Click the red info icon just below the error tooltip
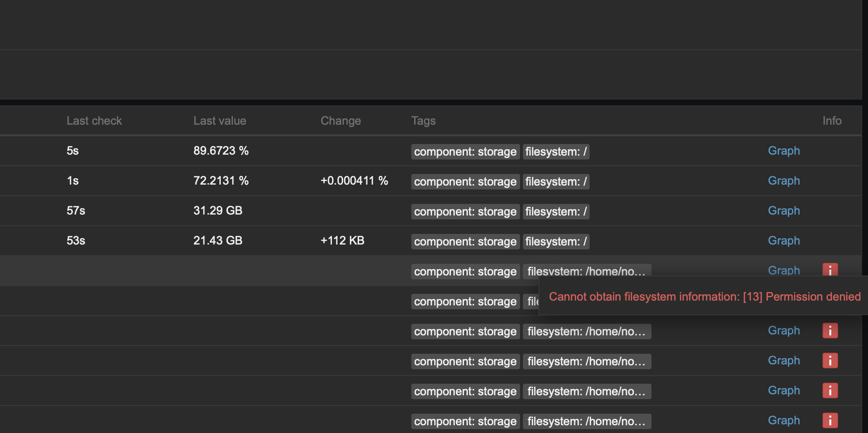868x433 pixels. [x=830, y=331]
